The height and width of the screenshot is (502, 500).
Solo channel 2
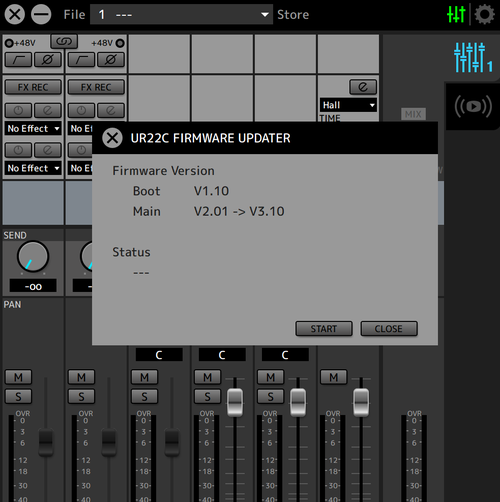[x=81, y=397]
